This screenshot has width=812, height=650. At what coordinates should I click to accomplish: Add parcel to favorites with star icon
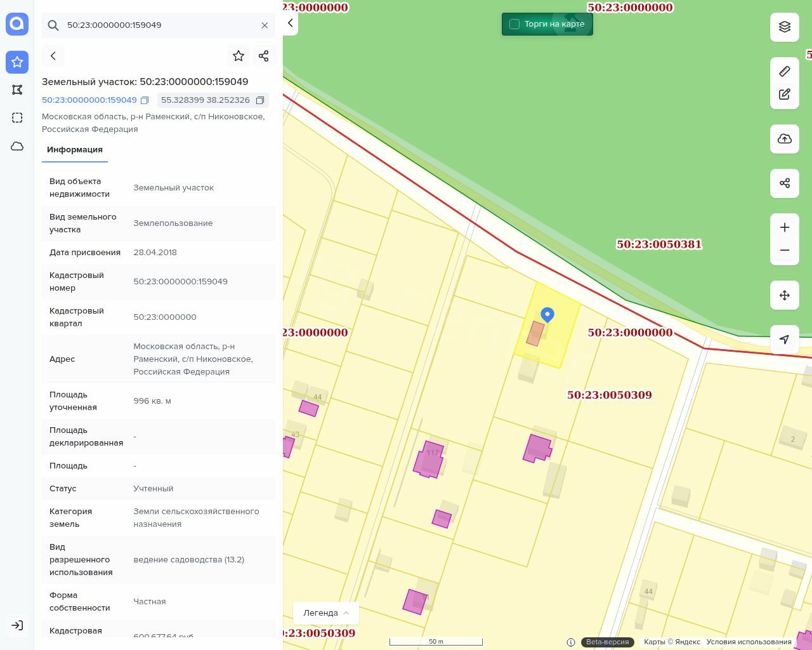(239, 56)
